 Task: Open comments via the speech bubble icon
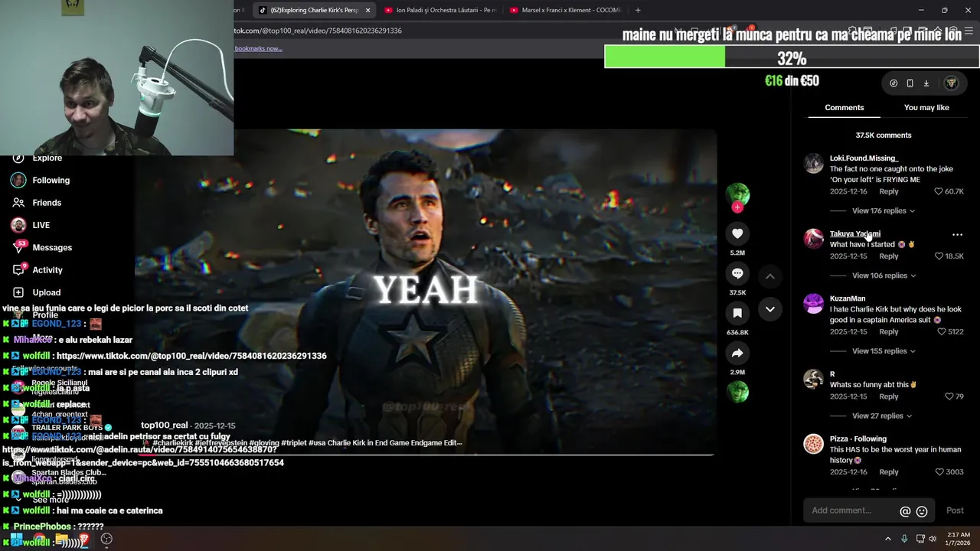[737, 273]
